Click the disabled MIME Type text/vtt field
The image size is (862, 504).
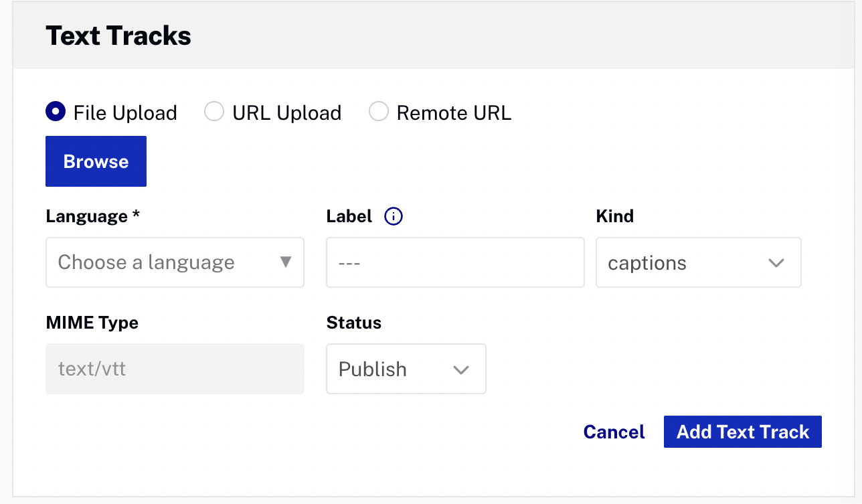175,369
